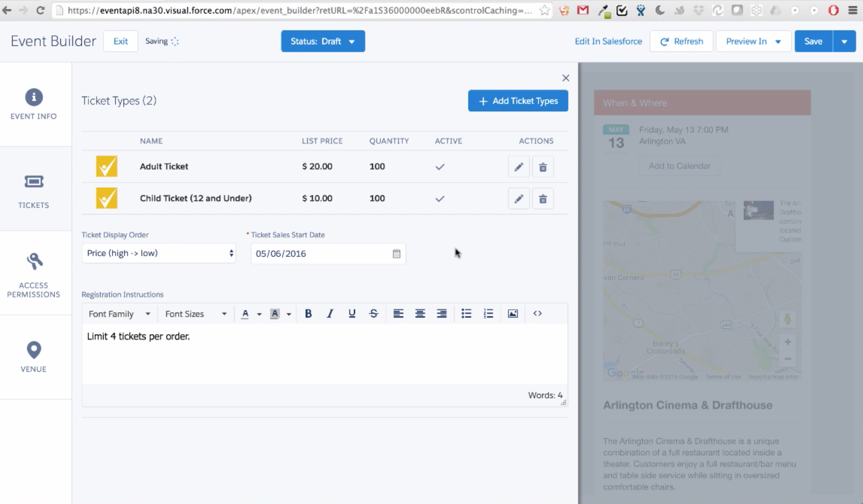The height and width of the screenshot is (504, 863).
Task: Select the Venue sidebar icon
Action: point(34,350)
